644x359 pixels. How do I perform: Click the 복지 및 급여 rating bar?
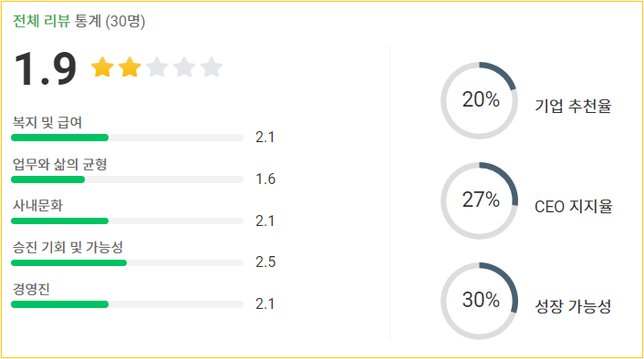pyautogui.click(x=128, y=138)
